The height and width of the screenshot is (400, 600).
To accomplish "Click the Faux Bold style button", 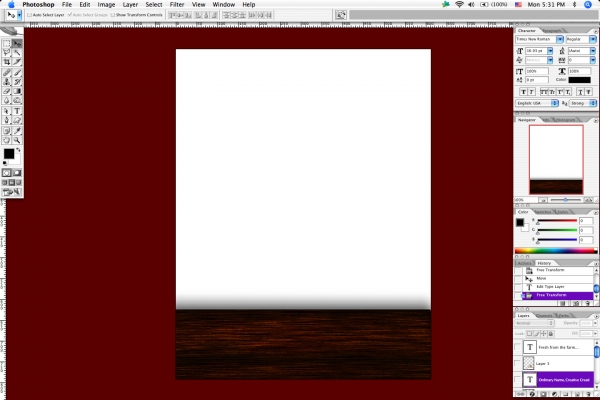I will click(523, 91).
